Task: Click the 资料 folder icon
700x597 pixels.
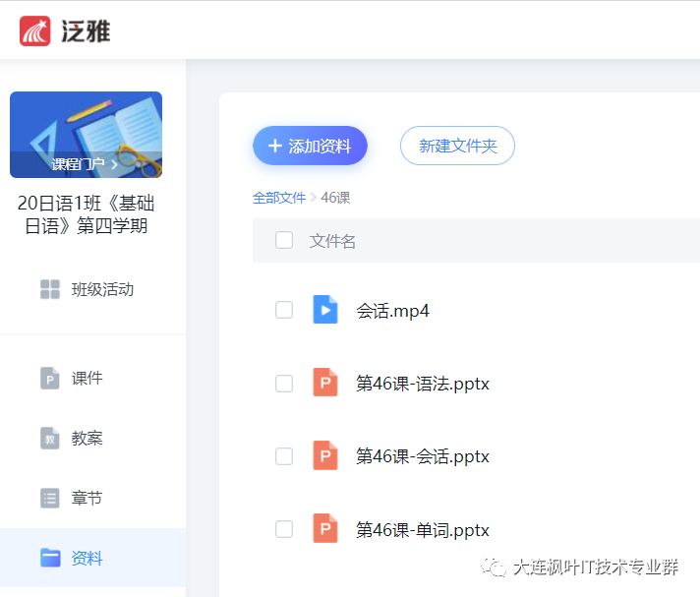Action: coord(50,558)
